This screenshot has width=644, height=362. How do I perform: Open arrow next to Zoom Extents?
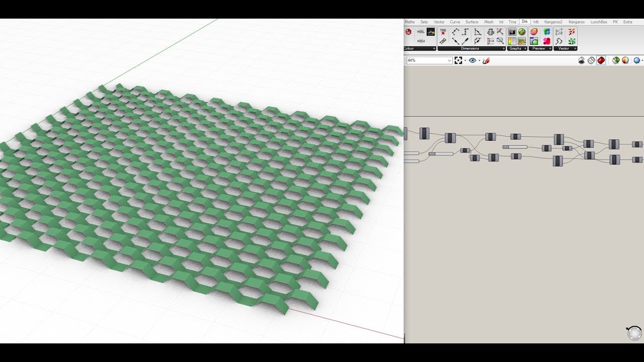coord(465,60)
